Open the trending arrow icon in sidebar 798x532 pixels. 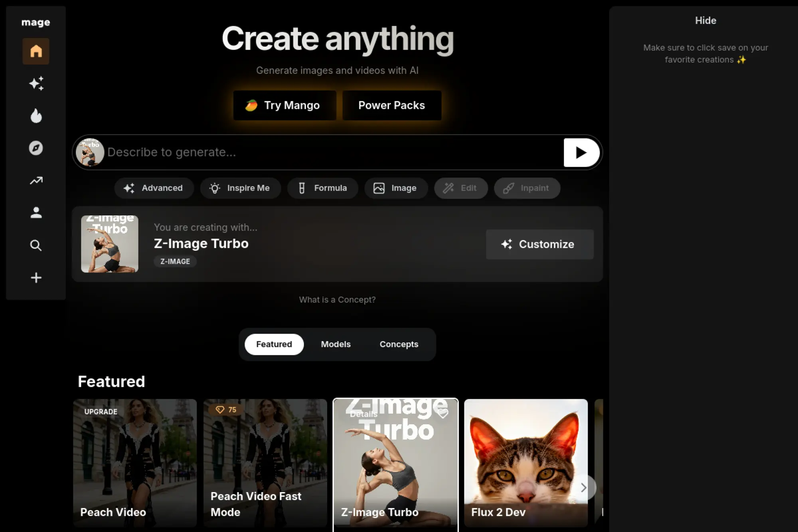(36, 180)
